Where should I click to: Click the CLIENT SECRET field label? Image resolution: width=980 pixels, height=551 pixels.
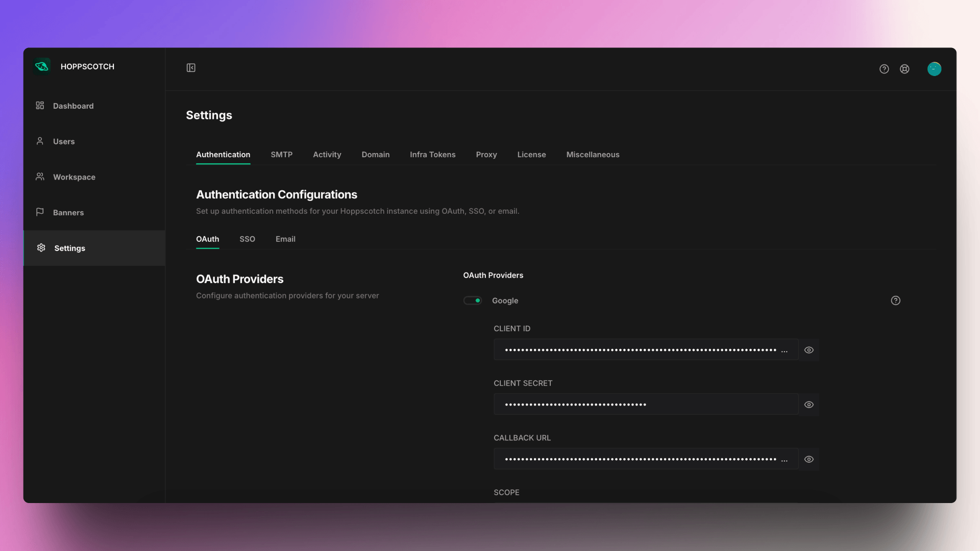click(x=523, y=383)
